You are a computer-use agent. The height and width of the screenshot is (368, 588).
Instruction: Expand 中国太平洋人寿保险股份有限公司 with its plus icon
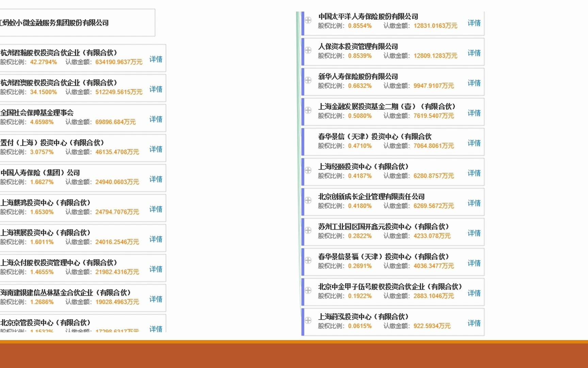tap(308, 20)
